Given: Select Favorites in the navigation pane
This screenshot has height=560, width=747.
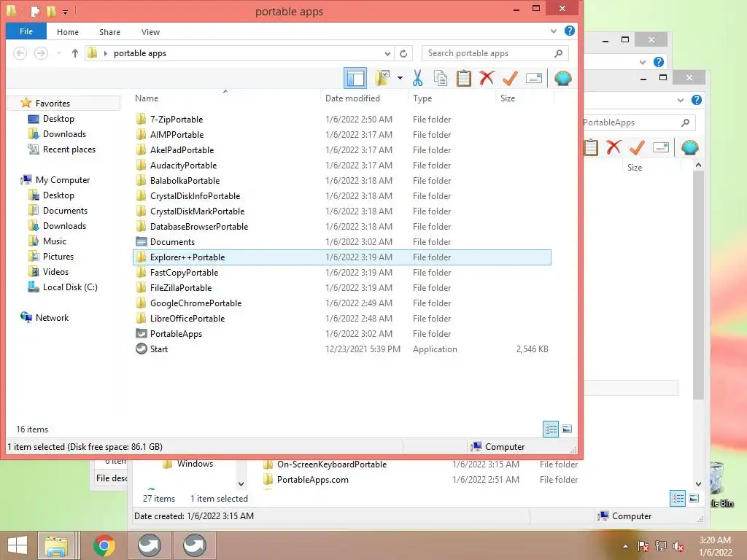Looking at the screenshot, I should 53,104.
